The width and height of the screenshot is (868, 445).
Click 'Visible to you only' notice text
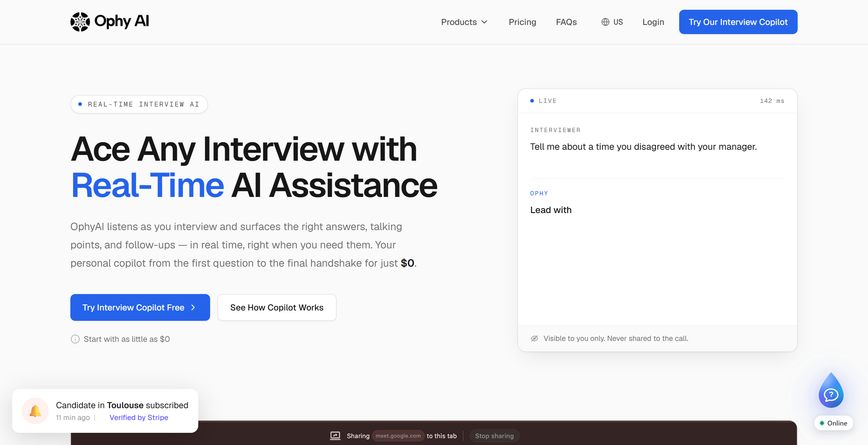coord(615,338)
